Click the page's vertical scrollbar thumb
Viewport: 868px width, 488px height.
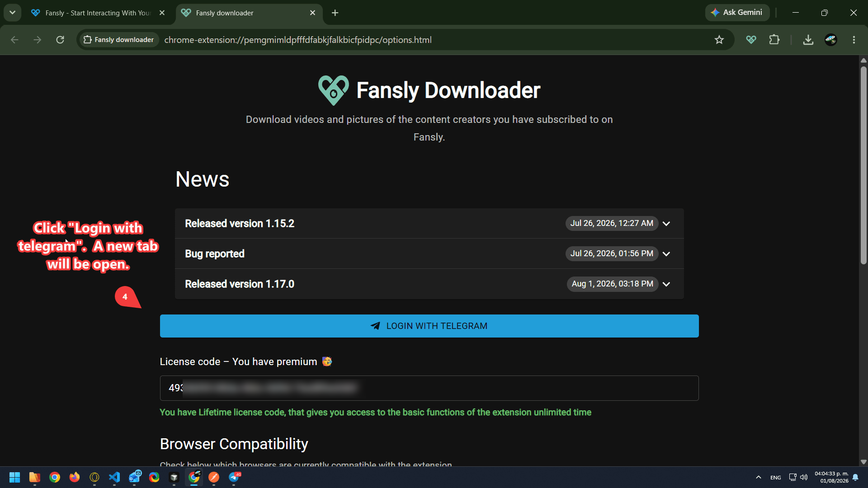(x=863, y=165)
